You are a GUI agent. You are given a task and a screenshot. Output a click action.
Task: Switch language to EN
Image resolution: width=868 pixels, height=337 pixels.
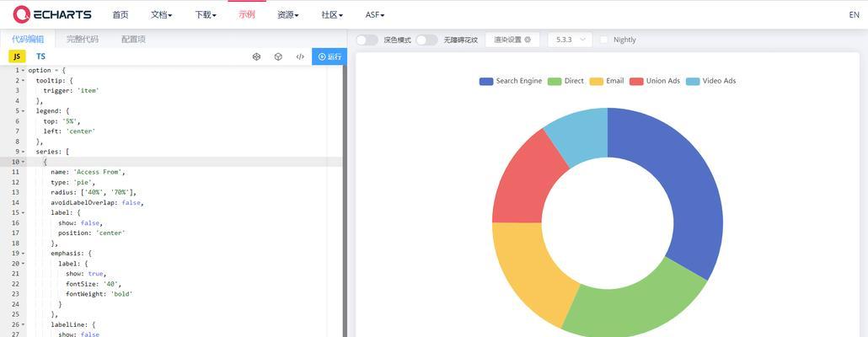click(x=855, y=15)
